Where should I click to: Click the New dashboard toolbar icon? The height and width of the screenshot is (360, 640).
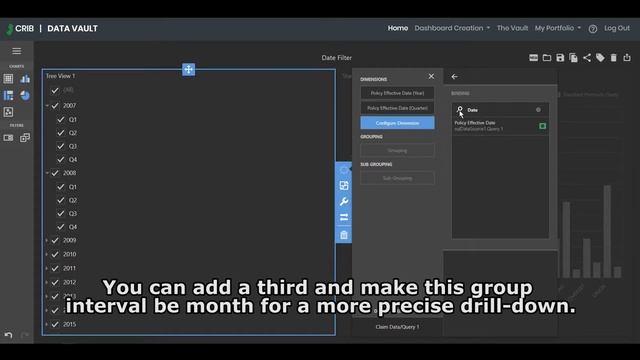(x=533, y=58)
